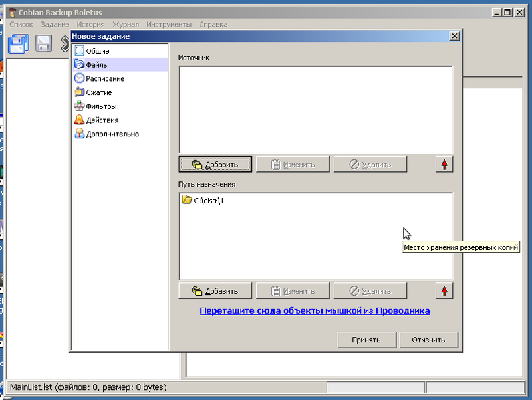Viewport: 532px width, 400px height.
Task: Select the Файлы section in sidebar
Action: tap(97, 65)
